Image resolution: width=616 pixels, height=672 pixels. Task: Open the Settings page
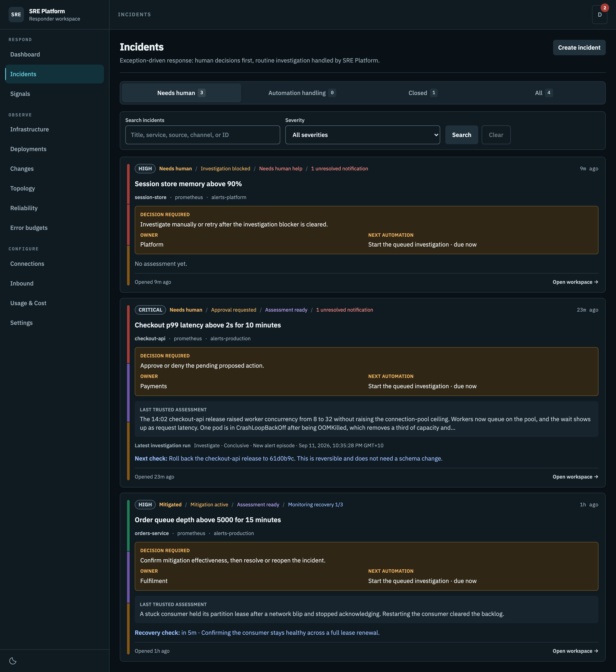(x=55, y=323)
